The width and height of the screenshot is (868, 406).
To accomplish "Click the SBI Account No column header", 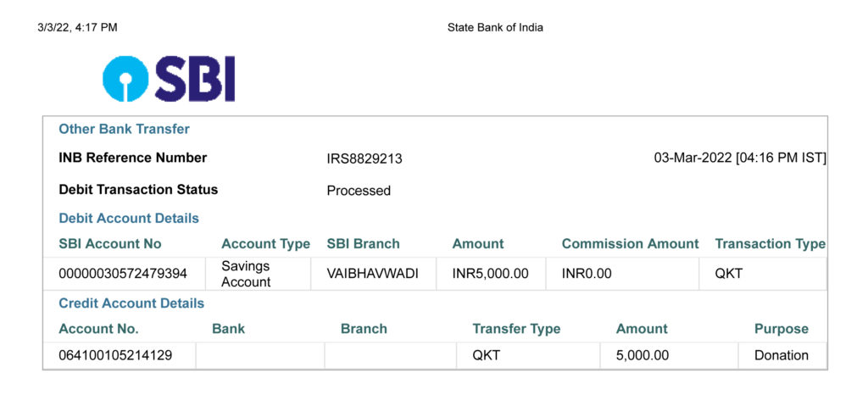I will point(110,244).
